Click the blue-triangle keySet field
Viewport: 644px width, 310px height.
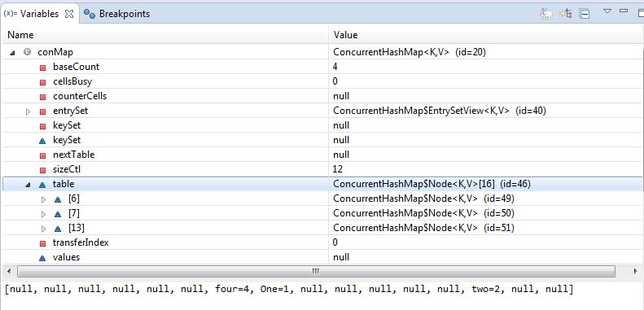click(67, 140)
